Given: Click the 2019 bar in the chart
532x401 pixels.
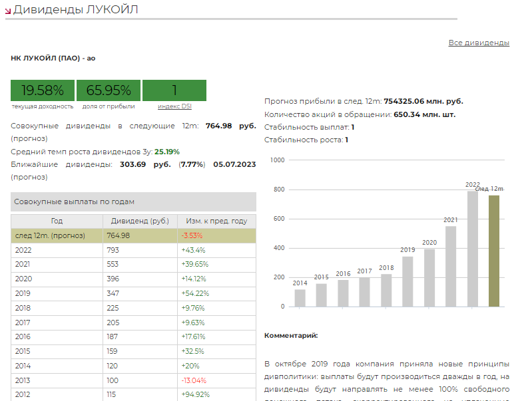Looking at the screenshot, I should tap(407, 282).
